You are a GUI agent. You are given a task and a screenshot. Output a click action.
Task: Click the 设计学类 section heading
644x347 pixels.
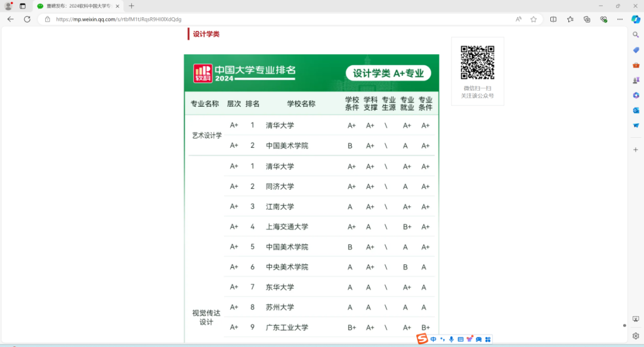pyautogui.click(x=206, y=34)
